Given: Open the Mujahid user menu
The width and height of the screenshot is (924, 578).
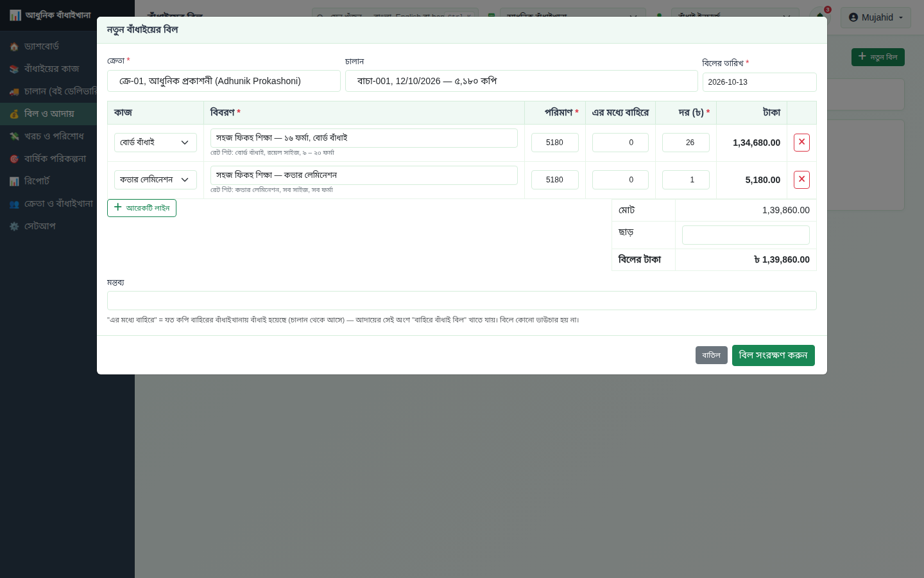Looking at the screenshot, I should [x=876, y=17].
